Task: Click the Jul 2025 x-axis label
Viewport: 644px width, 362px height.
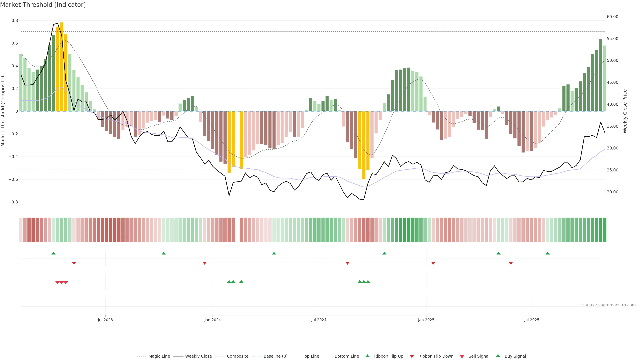Action: click(x=531, y=320)
